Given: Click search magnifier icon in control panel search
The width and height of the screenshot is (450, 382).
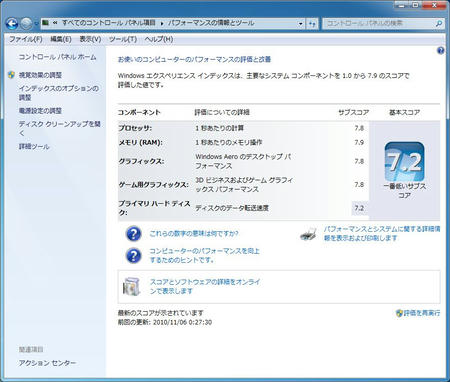Looking at the screenshot, I should coord(439,24).
